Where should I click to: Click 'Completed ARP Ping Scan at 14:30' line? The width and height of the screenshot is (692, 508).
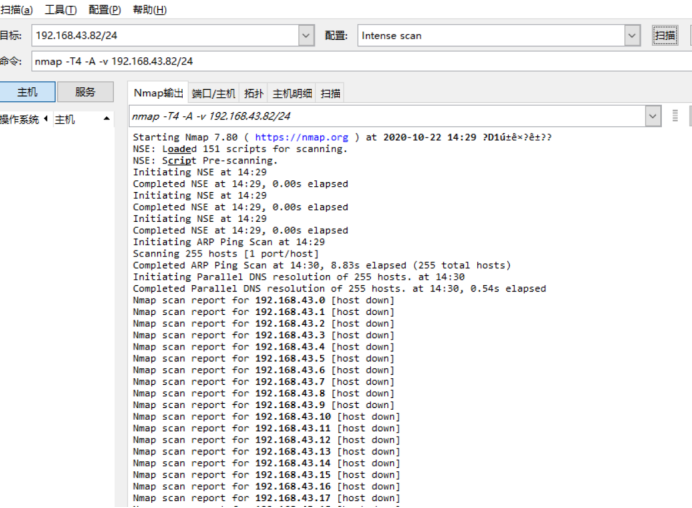coord(322,265)
